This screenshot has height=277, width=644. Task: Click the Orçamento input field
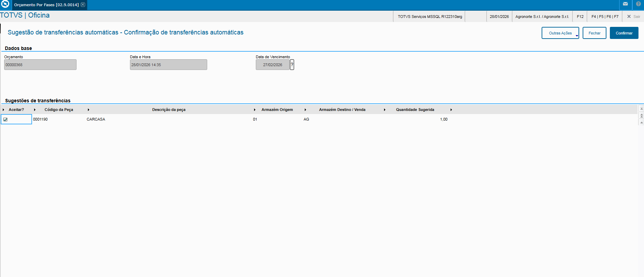click(40, 65)
